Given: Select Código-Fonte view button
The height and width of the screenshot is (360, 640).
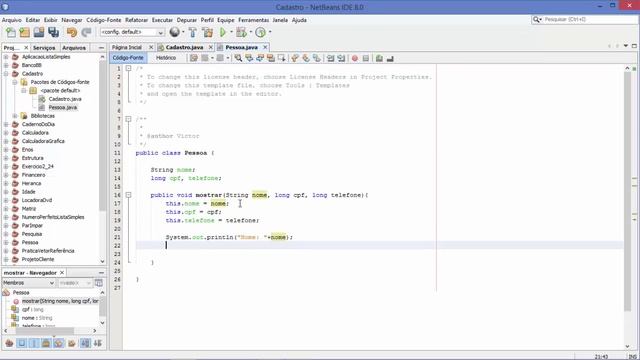Looking at the screenshot, I should [x=128, y=58].
